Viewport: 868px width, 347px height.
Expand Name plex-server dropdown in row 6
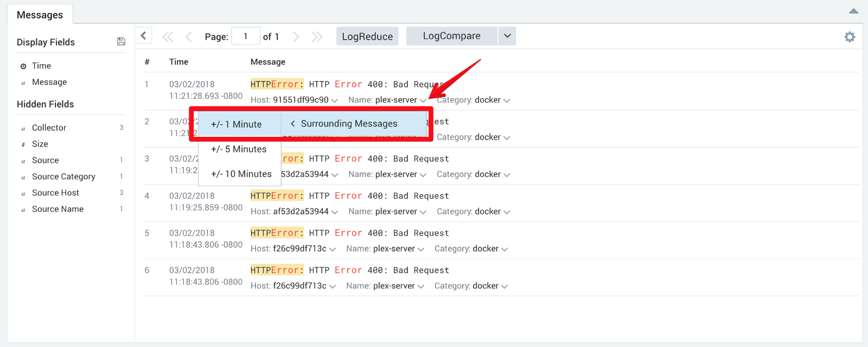[x=421, y=286]
